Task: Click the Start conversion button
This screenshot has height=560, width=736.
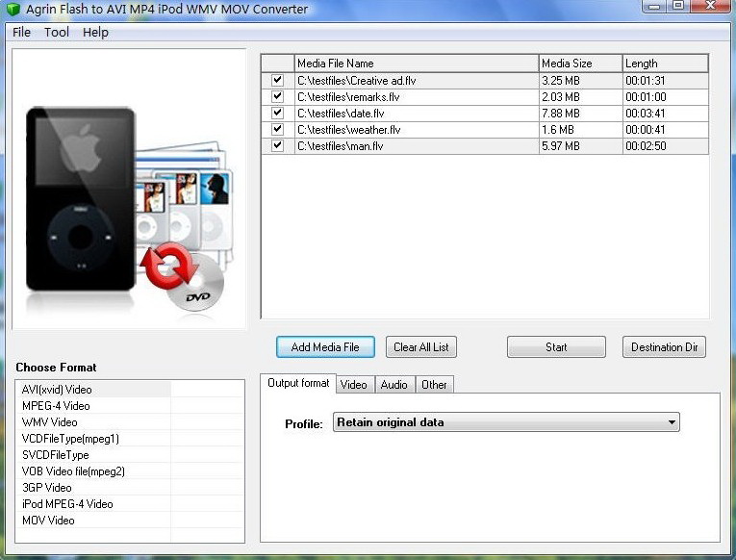Action: 556,347
